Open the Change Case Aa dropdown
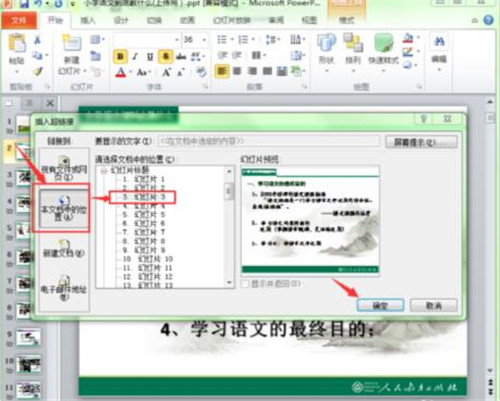The height and width of the screenshot is (401, 500). tap(144, 72)
